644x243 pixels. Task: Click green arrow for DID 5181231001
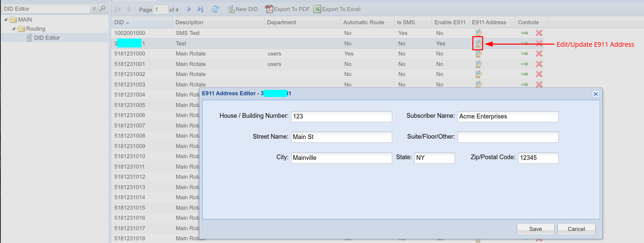524,64
